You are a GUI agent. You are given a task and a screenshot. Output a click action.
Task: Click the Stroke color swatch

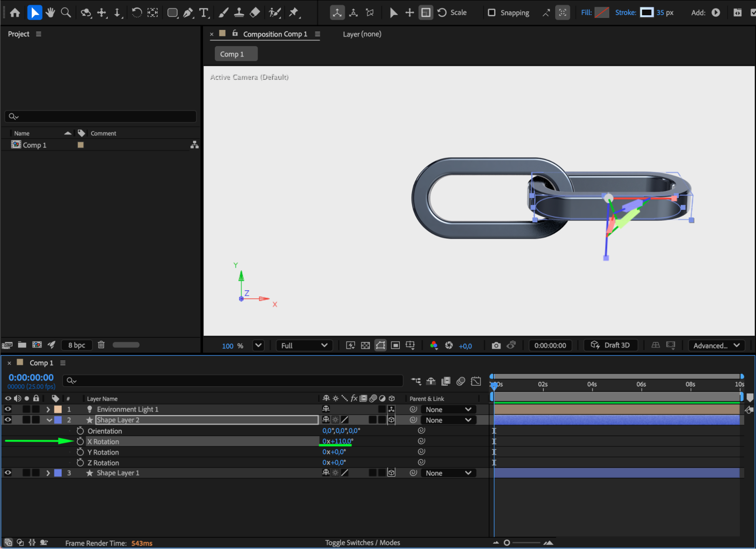pos(646,12)
